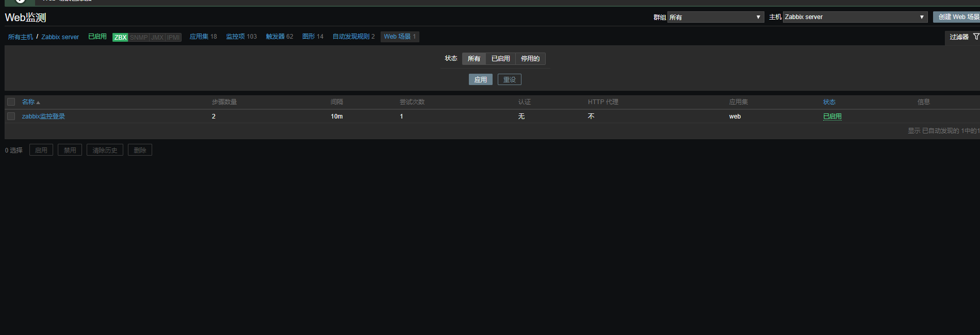Image resolution: width=980 pixels, height=335 pixels.
Task: Filter status by 停用的 option
Action: pyautogui.click(x=530, y=59)
